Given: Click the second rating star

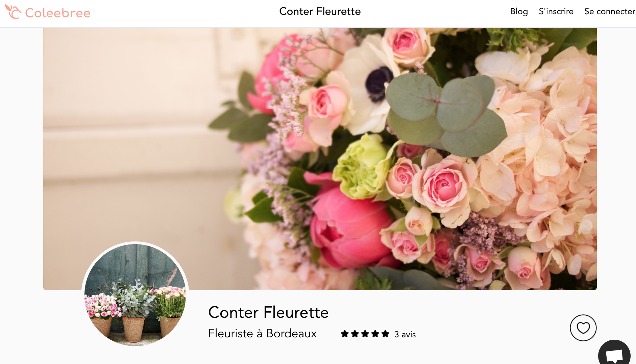Looking at the screenshot, I should pos(355,334).
